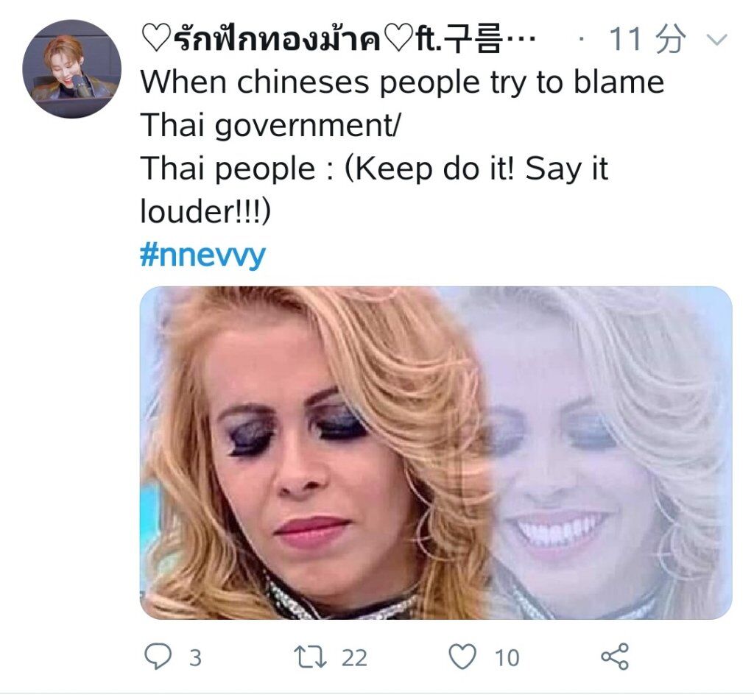The height and width of the screenshot is (700, 754).
Task: Like the tweet with the heart icon
Action: pos(462,657)
